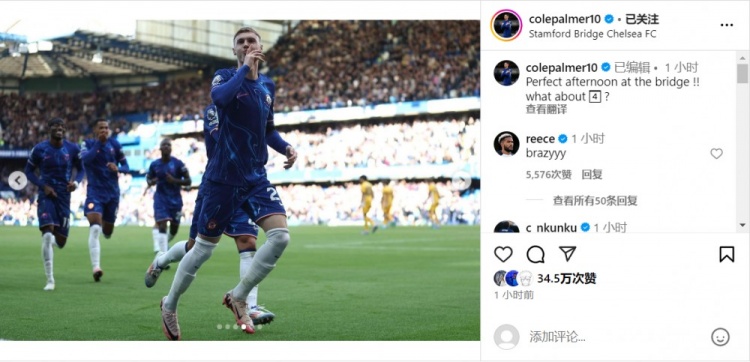The width and height of the screenshot is (750, 362).
Task: Click comments scrollbar down arrow
Action: pos(742,225)
